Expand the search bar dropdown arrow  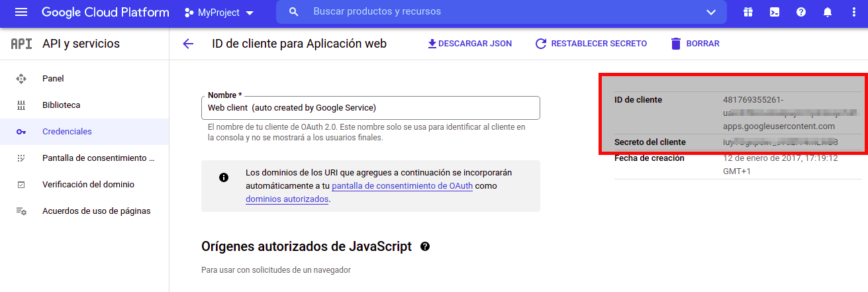point(711,12)
